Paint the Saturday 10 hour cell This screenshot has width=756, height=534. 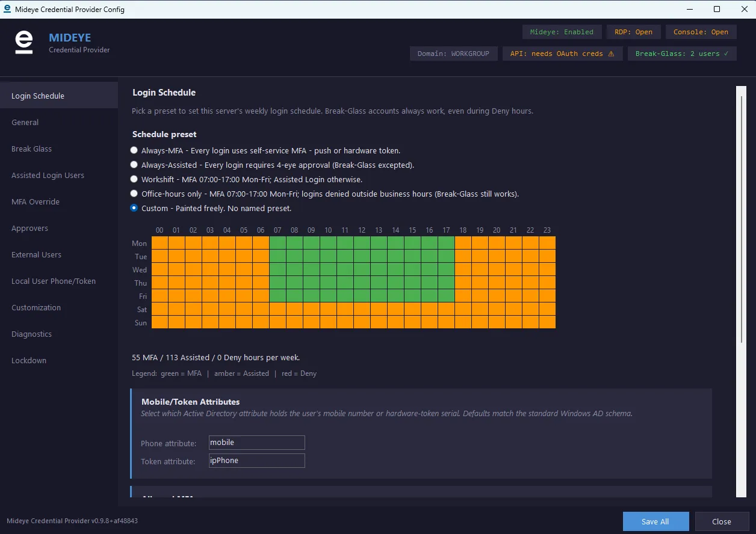328,309
